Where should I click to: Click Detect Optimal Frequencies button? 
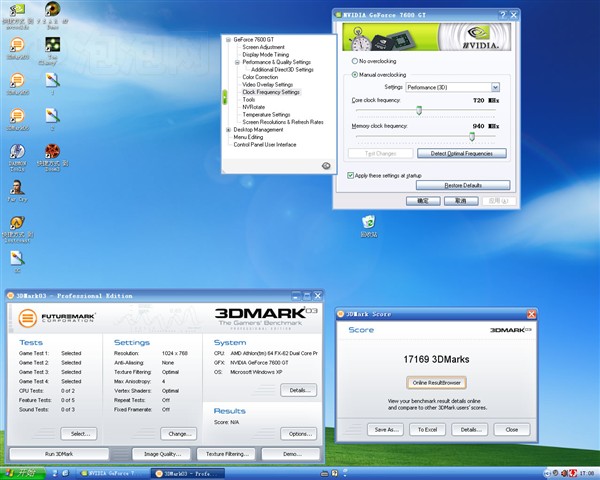(461, 153)
